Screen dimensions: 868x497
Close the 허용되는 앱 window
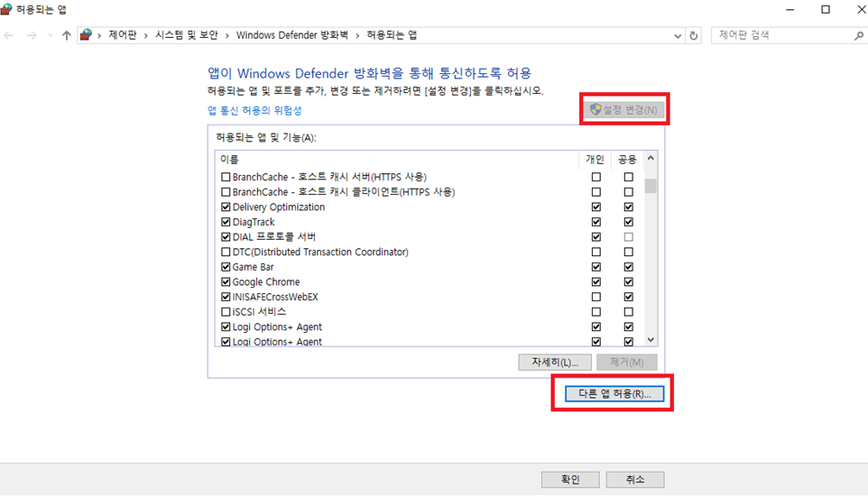coord(861,9)
